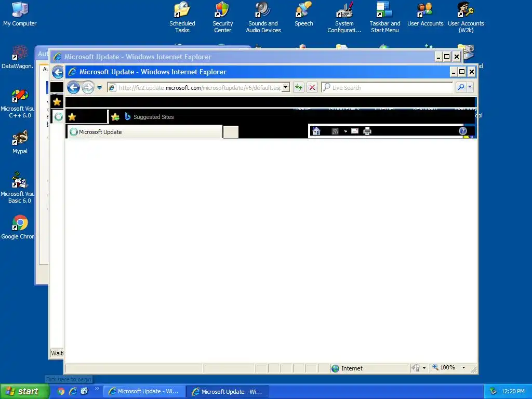Select Sounds and Audio Devices icon
The height and width of the screenshot is (399, 532).
263,18
